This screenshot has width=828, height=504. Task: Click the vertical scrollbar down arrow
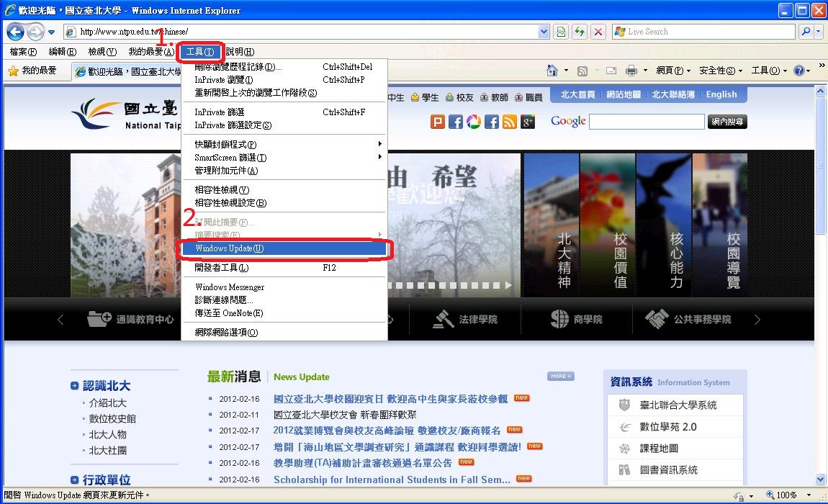820,480
